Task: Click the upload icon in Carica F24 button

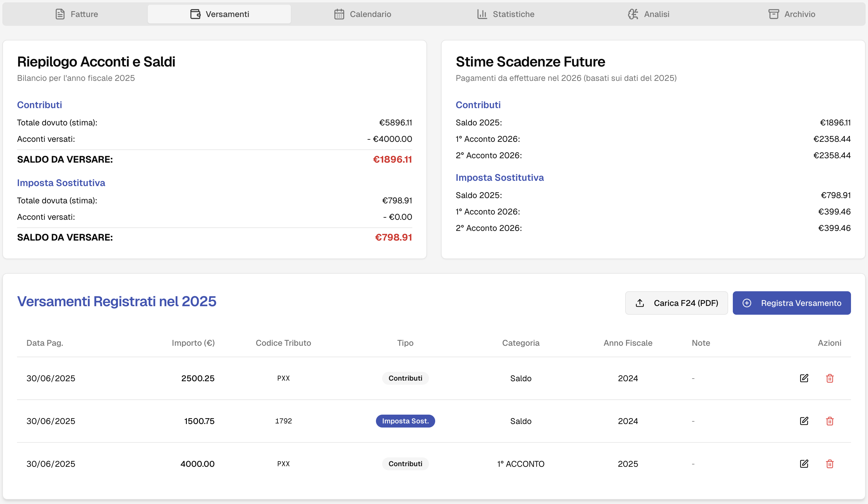Action: (640, 303)
